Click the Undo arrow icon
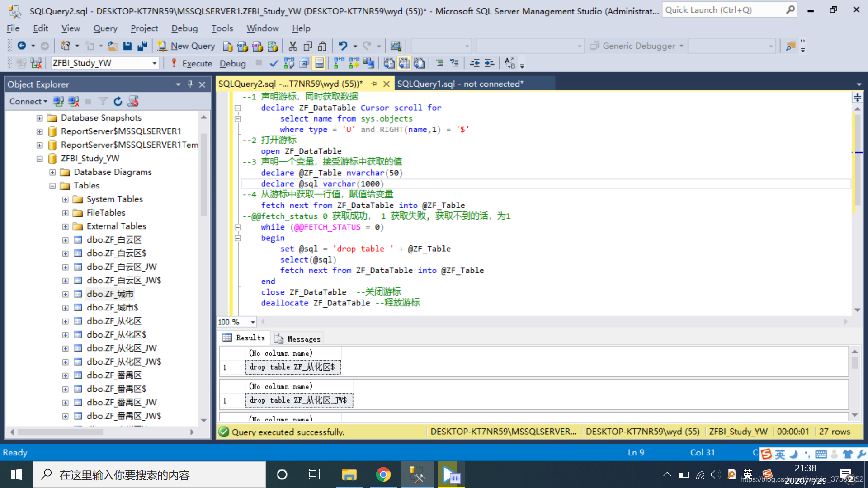 tap(343, 46)
